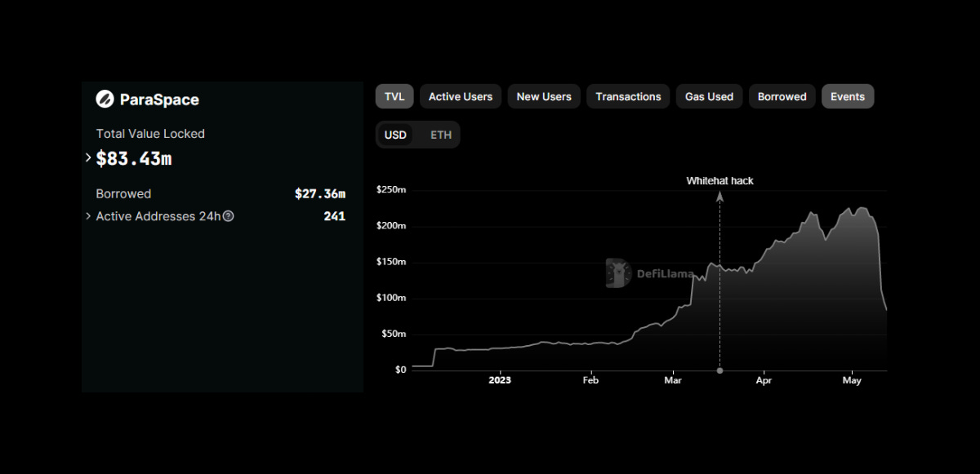The height and width of the screenshot is (474, 980).
Task: Click the May x-axis label
Action: (x=852, y=380)
